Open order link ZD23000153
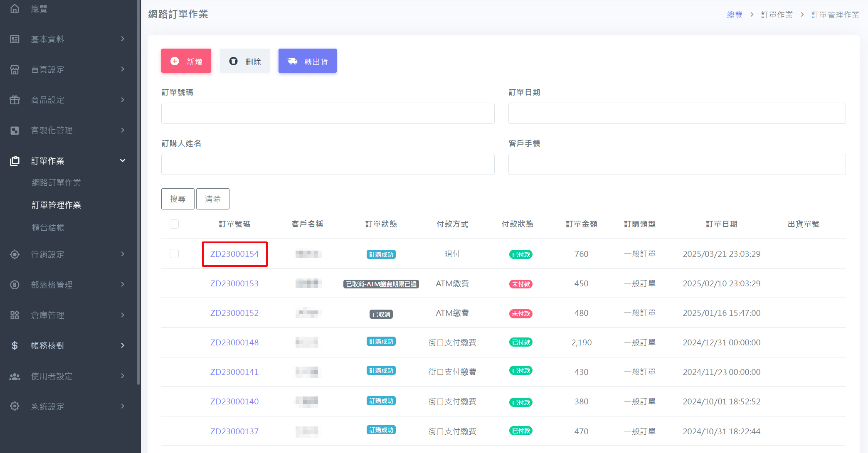Image resolution: width=868 pixels, height=453 pixels. 234,283
